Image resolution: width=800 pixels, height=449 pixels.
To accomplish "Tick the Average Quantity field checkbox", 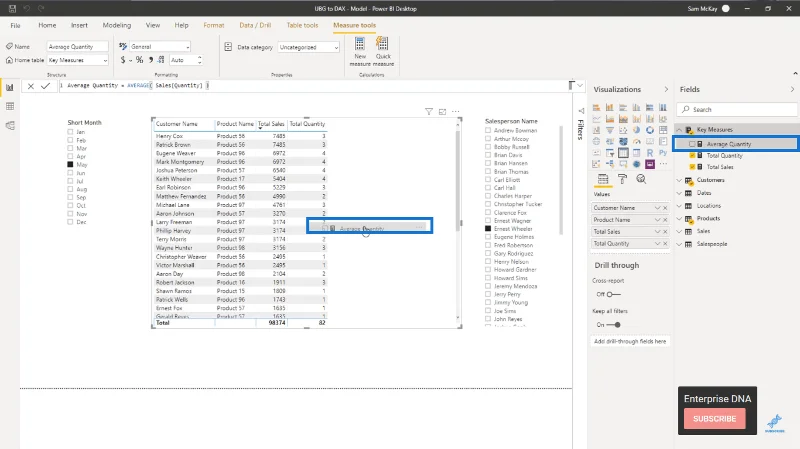I will tap(692, 144).
